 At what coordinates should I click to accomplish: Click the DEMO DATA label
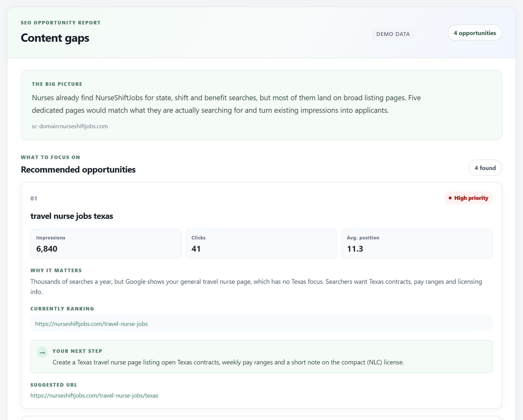pos(393,34)
